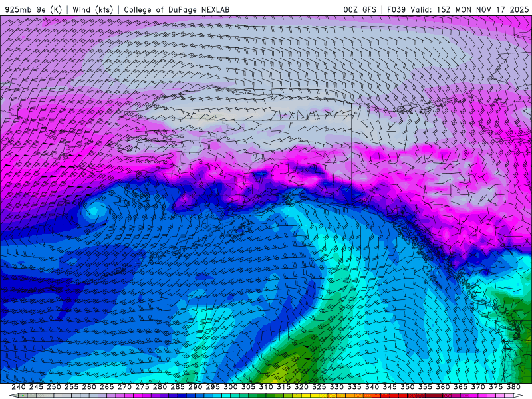Click the 270 value on color scale
The width and height of the screenshot is (532, 399).
pyautogui.click(x=124, y=387)
